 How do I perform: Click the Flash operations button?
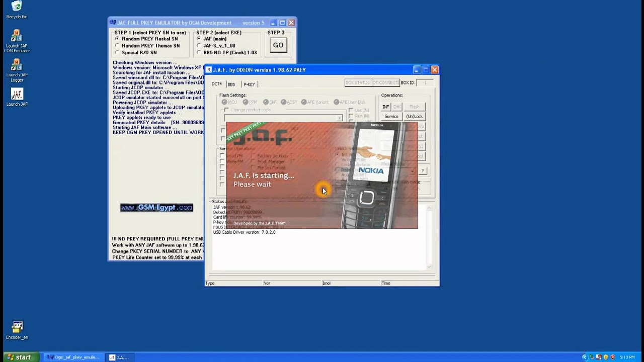point(414,107)
